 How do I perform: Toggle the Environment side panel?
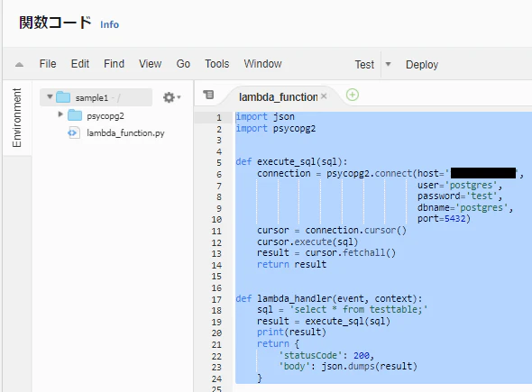point(16,118)
